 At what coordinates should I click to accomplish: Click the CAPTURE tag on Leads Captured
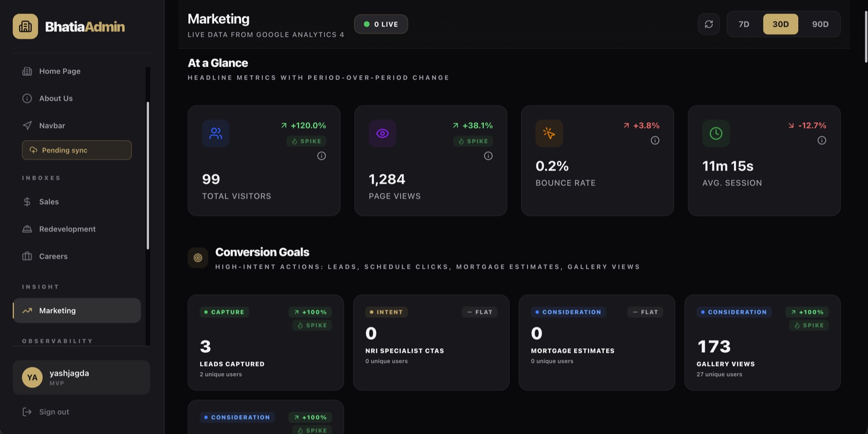click(x=224, y=312)
